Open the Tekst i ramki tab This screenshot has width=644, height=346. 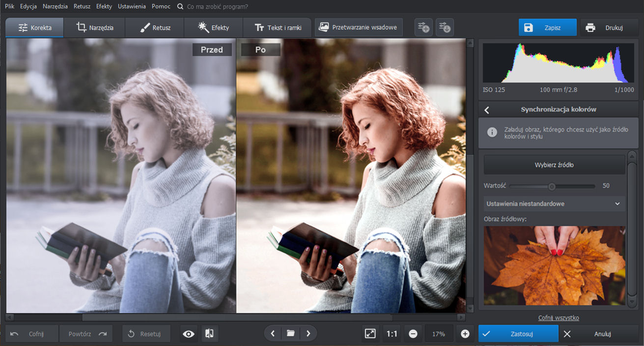pos(278,28)
